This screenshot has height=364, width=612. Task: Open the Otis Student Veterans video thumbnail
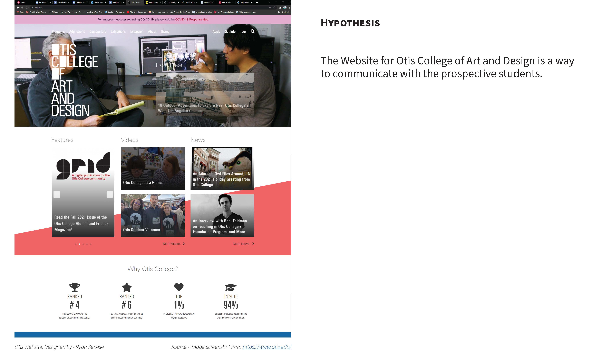tap(152, 215)
